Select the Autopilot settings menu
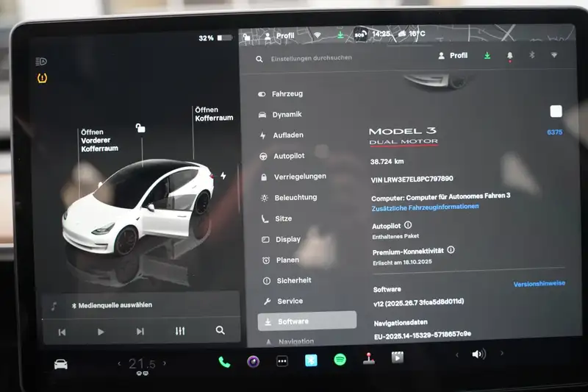 tap(288, 156)
